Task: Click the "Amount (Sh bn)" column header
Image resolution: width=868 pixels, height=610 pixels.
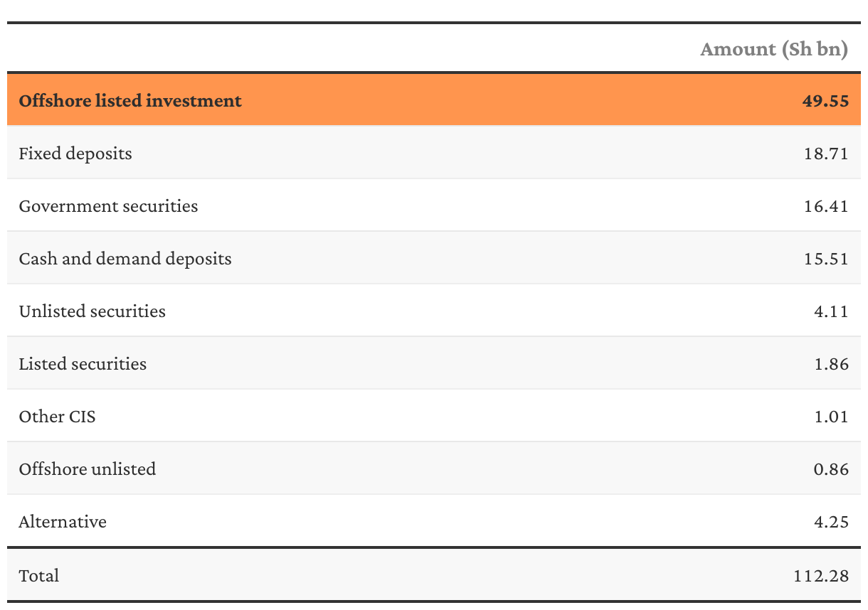Action: (774, 49)
